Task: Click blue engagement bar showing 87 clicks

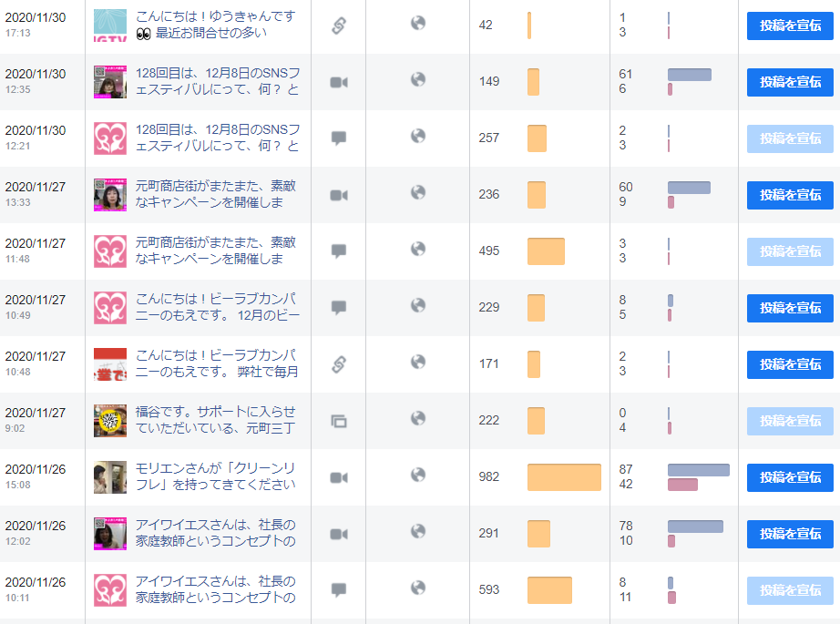Action: (699, 470)
